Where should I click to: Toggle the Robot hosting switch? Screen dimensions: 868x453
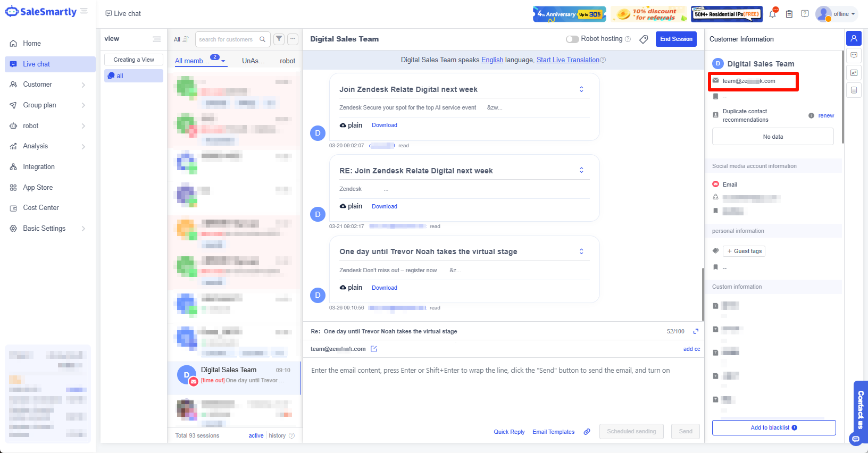tap(572, 39)
